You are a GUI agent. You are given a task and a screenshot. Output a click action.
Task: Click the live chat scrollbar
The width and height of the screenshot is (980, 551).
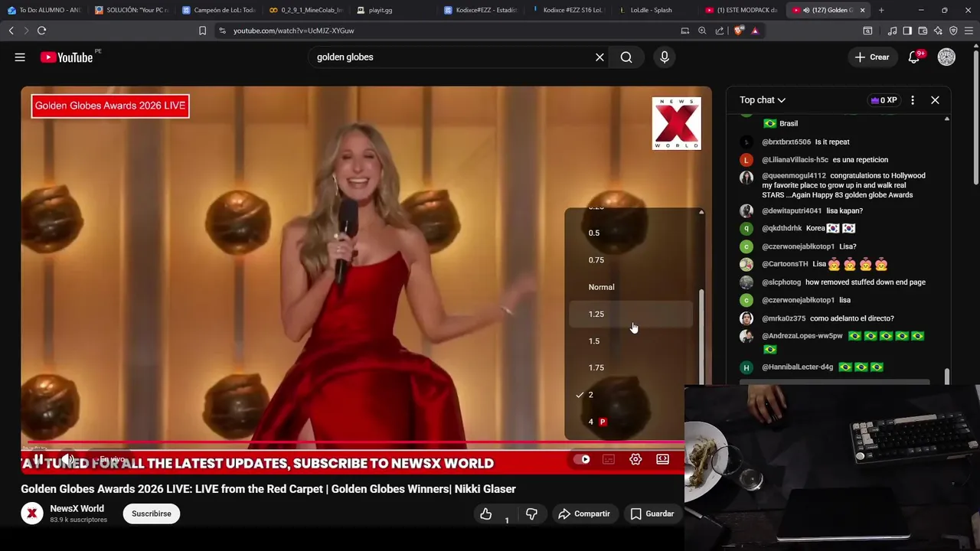click(x=947, y=376)
